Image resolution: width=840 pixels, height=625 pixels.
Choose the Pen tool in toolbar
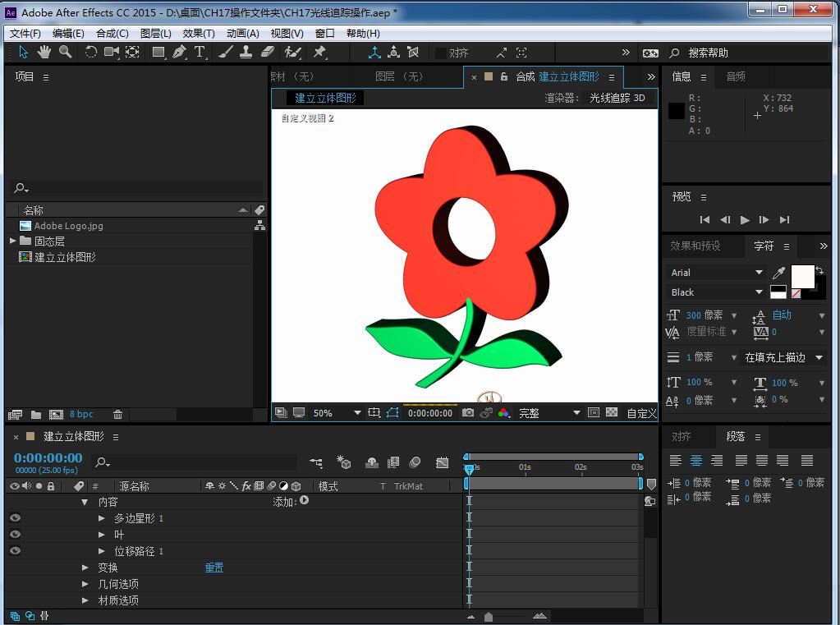[x=179, y=52]
